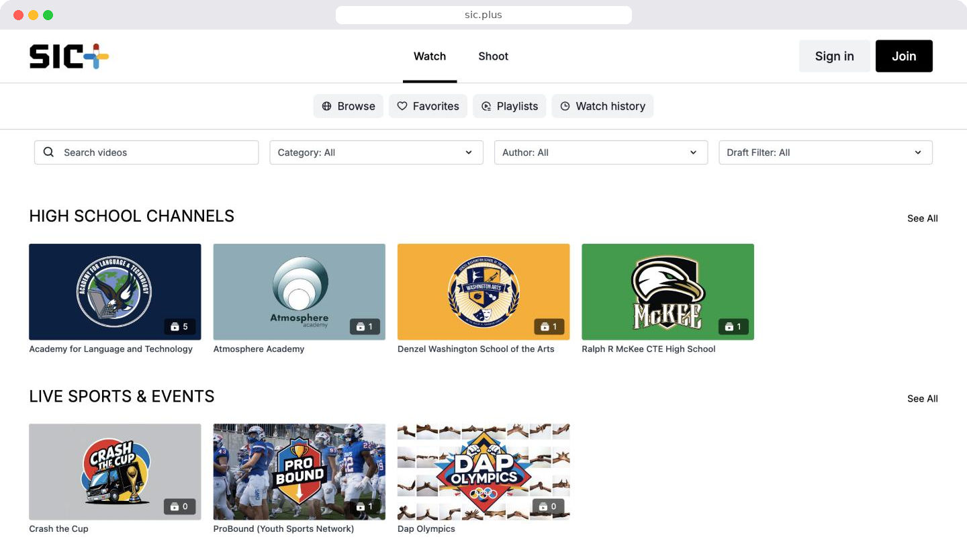Image resolution: width=967 pixels, height=560 pixels.
Task: Open the ProBound channel thumbnail
Action: [x=300, y=472]
